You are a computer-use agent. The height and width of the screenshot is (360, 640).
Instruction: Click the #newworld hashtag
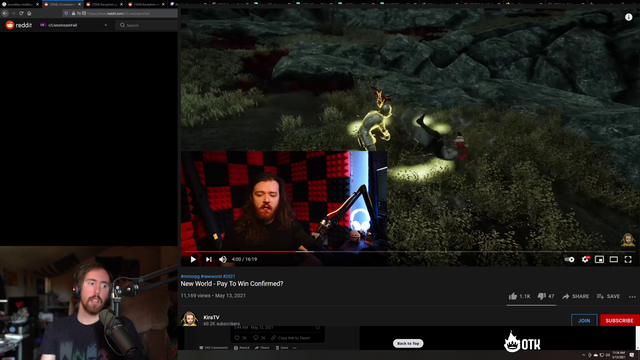click(211, 276)
